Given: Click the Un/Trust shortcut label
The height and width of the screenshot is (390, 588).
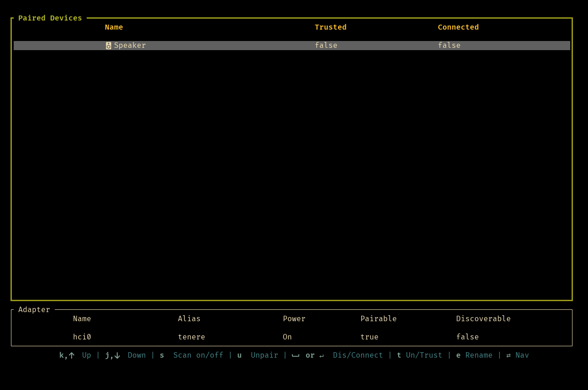Looking at the screenshot, I should point(424,355).
